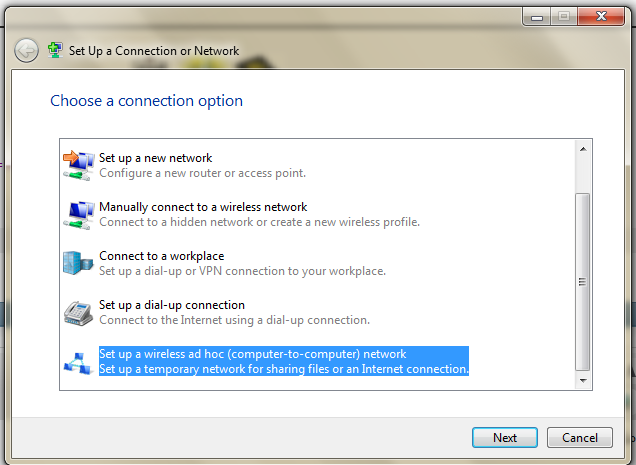
Task: Select 'Set up a new network' option
Action: 155,158
